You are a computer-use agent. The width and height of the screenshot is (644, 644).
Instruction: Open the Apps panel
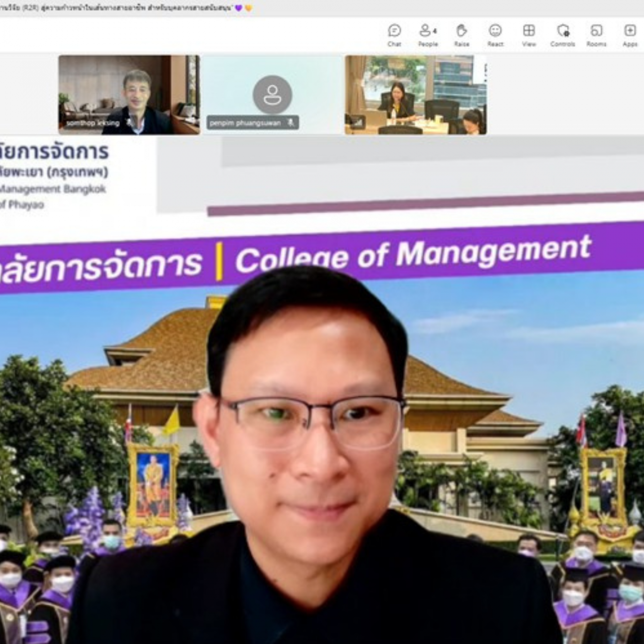pos(630,35)
